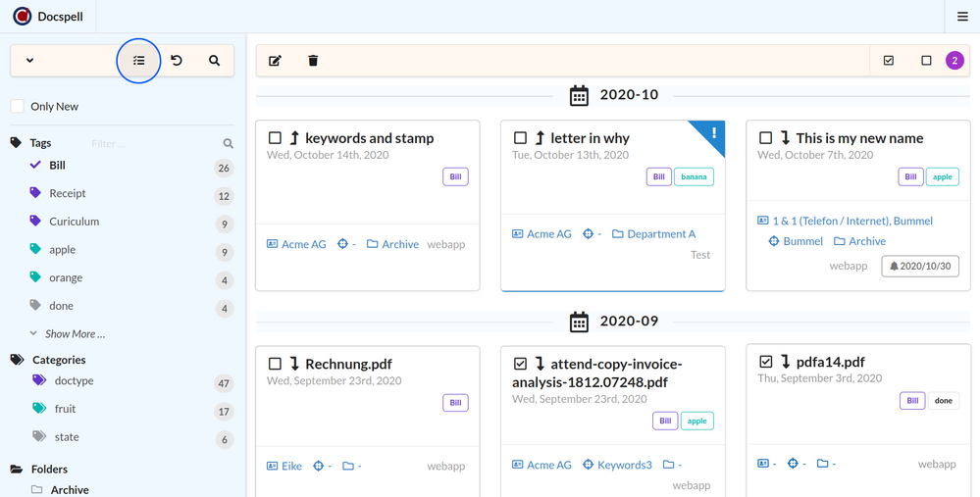This screenshot has width=980, height=497.
Task: Open the 'keywords and stamp' document
Action: click(369, 138)
